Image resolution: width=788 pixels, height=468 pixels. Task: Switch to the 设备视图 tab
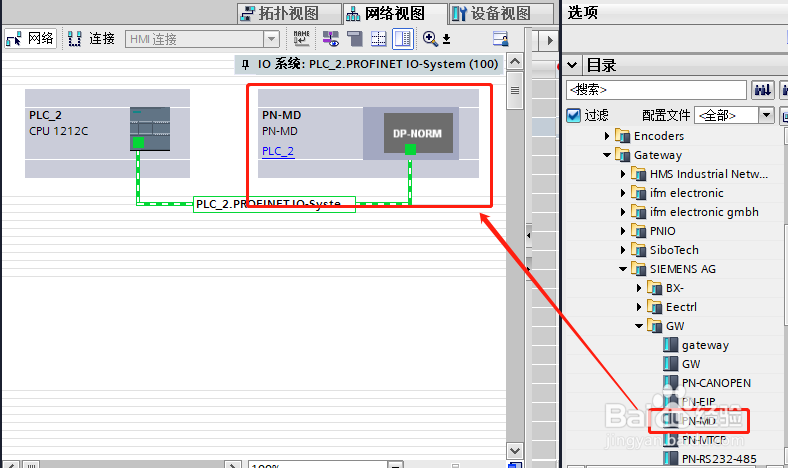(500, 13)
